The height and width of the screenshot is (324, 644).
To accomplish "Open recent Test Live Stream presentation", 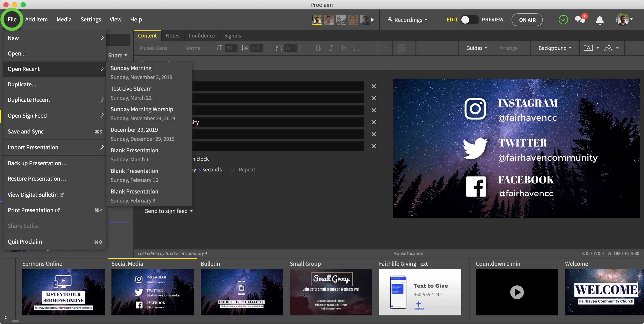I will pyautogui.click(x=131, y=89).
